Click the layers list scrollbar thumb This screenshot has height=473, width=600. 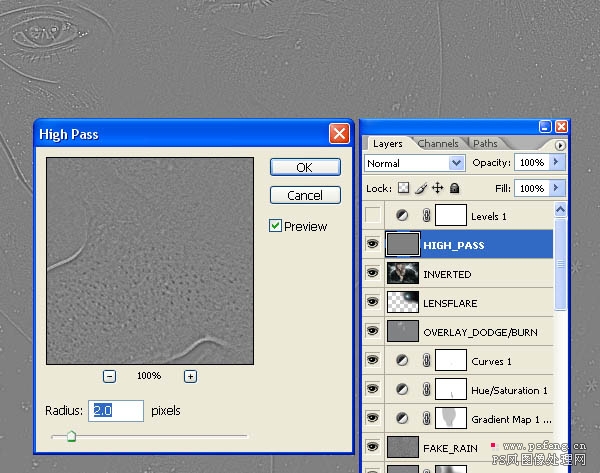click(560, 264)
